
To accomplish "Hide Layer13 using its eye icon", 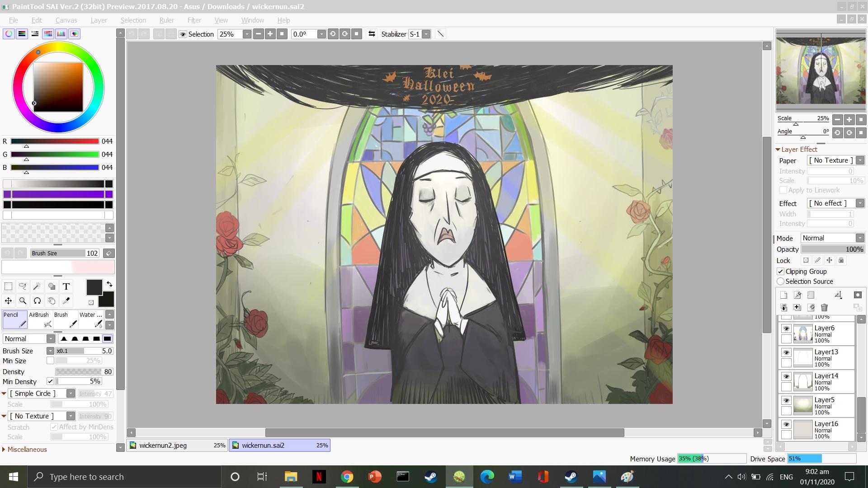I will click(786, 353).
